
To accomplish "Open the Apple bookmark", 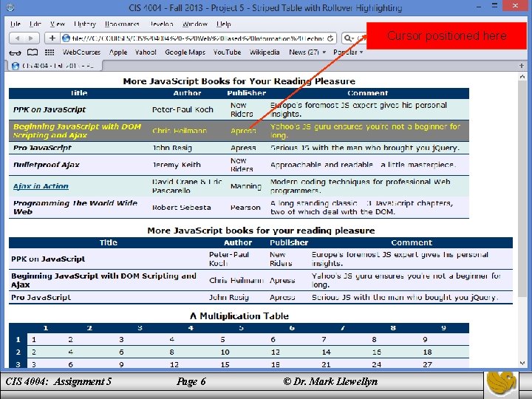I will click(118, 52).
